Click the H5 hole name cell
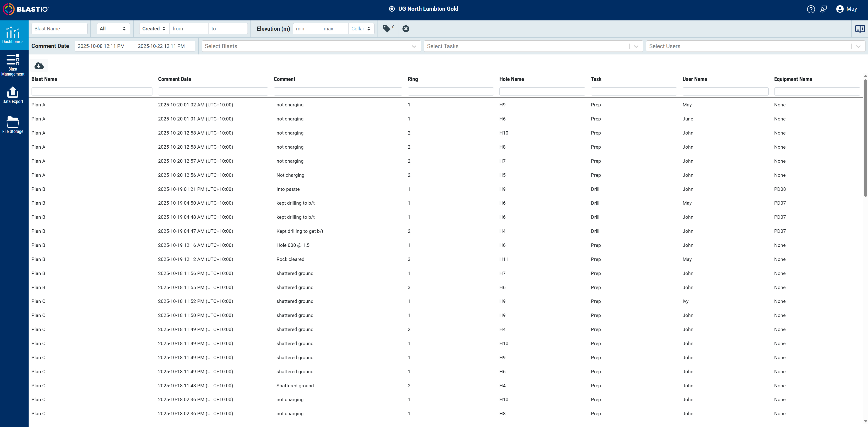Image resolution: width=868 pixels, height=427 pixels. pyautogui.click(x=503, y=175)
